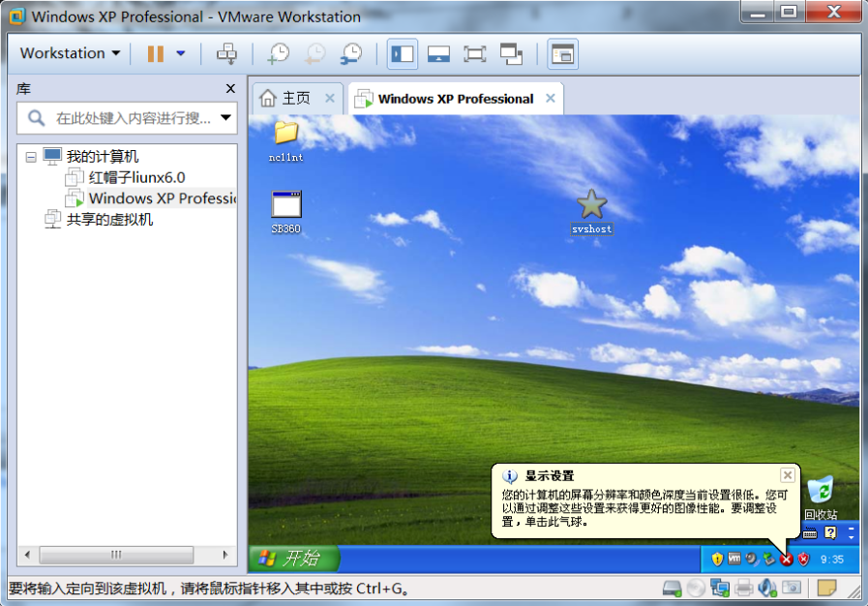Select Windows XP Professional in the library
This screenshot has height=606, width=868.
pyautogui.click(x=163, y=198)
